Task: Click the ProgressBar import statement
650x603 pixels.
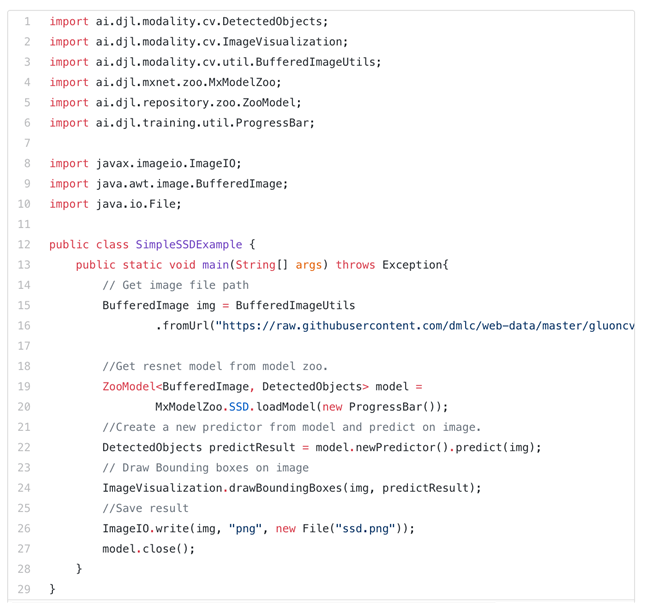Action: coord(182,123)
